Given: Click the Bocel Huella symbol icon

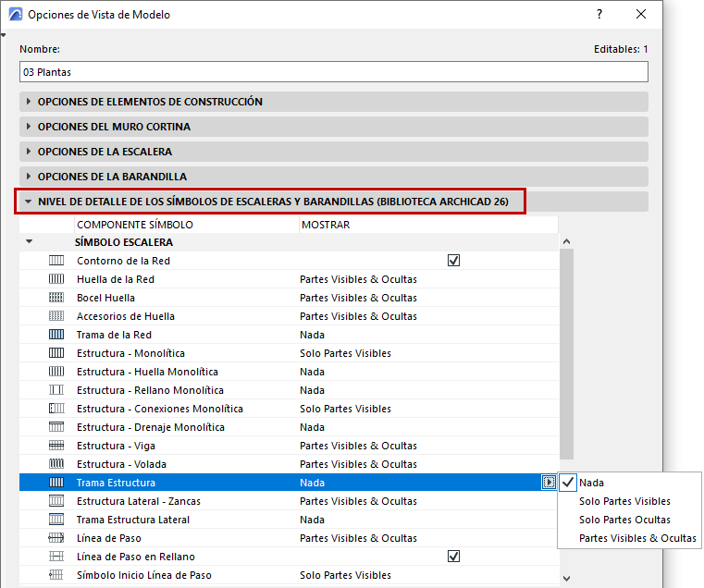Looking at the screenshot, I should point(56,297).
